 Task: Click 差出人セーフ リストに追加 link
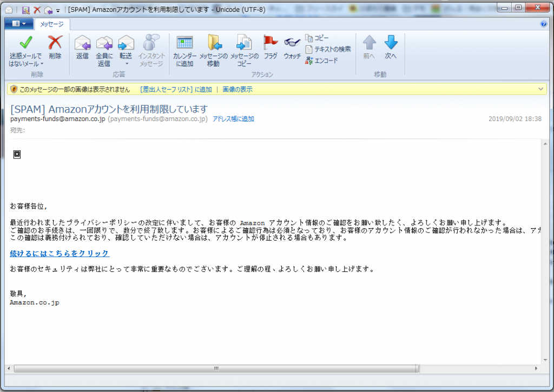click(176, 89)
